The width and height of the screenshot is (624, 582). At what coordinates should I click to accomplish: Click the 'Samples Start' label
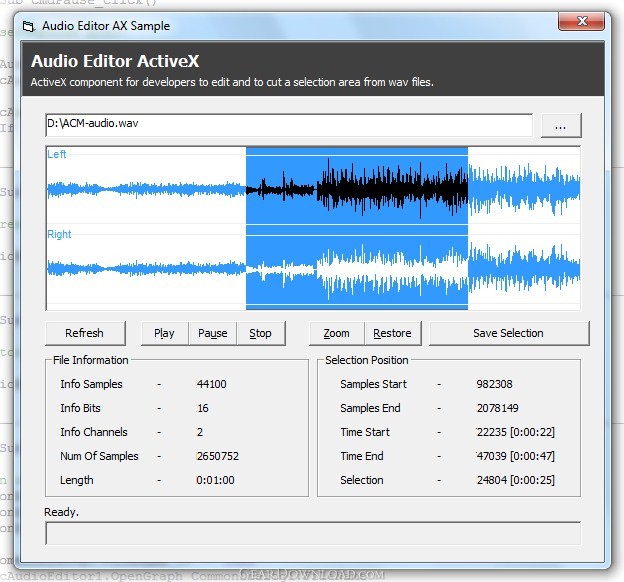(373, 384)
